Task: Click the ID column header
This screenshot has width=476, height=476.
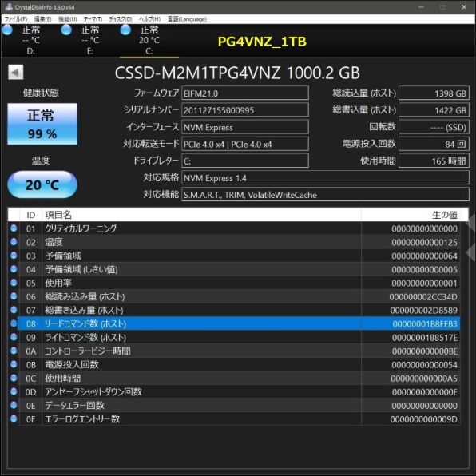Action: 30,215
